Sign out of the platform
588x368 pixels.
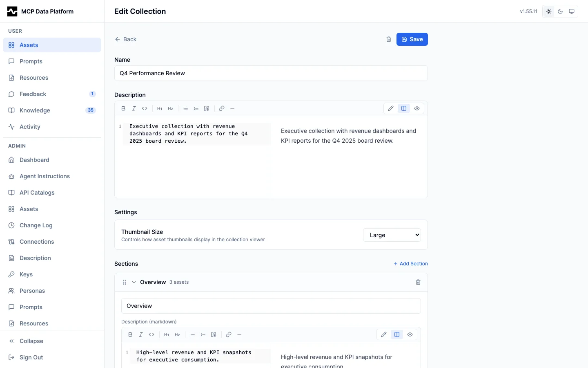point(52,357)
